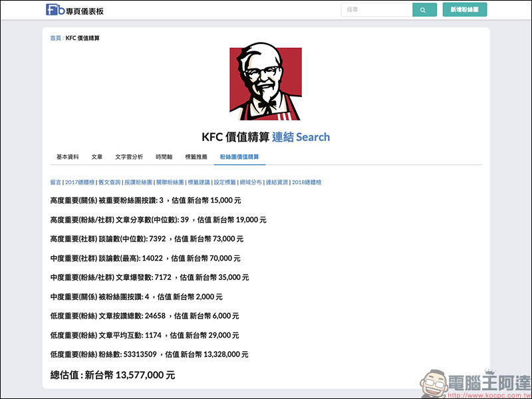The image size is (532, 399).
Task: Select the 標籤推薦 tab
Action: (x=196, y=157)
